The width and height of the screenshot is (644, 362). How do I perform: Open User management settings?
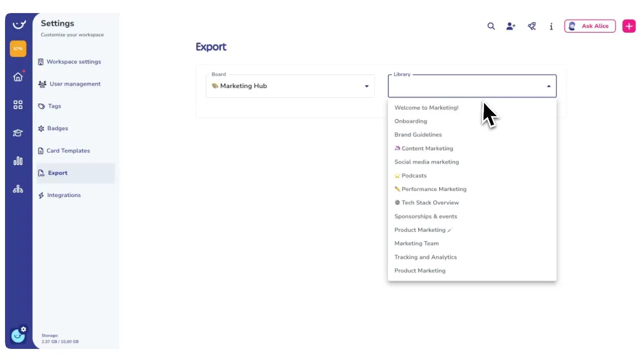(75, 84)
